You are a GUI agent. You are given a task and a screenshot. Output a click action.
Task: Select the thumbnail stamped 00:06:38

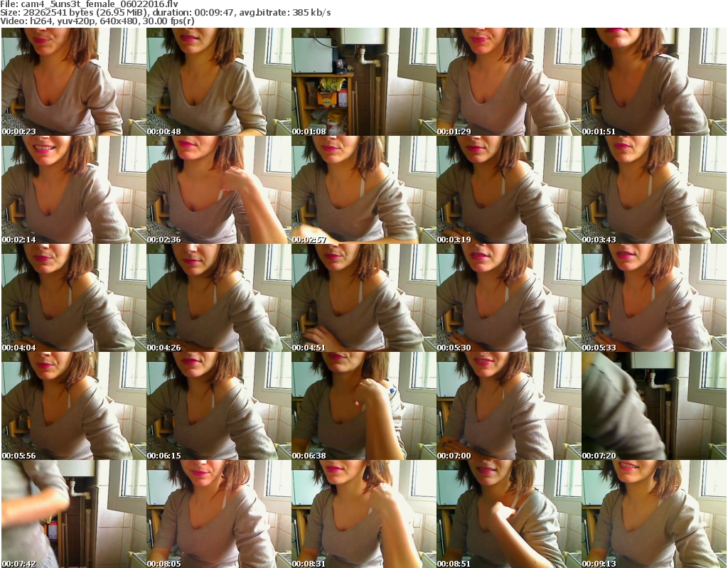[x=364, y=406]
